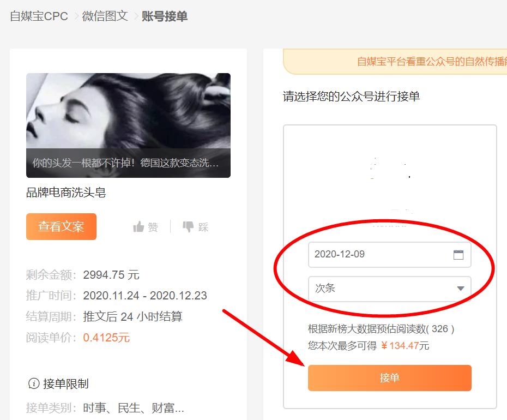
Task: Click the 2020-12-09 date input field
Action: [x=390, y=255]
